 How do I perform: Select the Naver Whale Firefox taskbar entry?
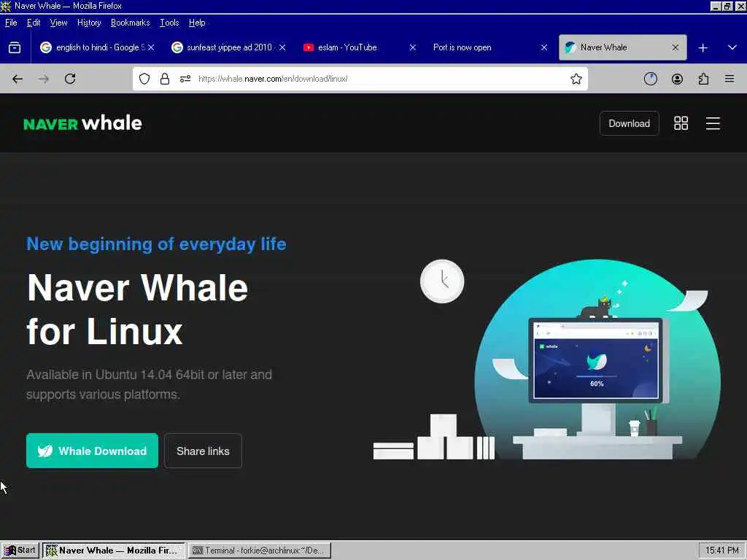tap(113, 551)
